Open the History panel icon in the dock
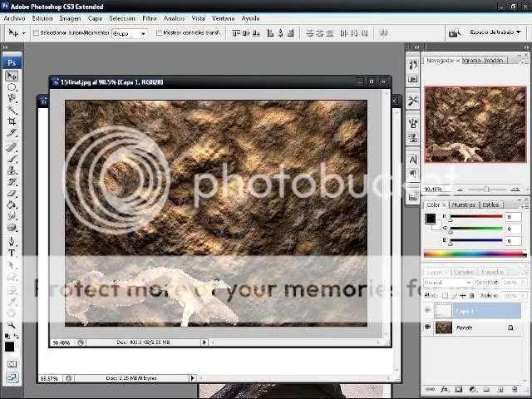Viewport: 532px width, 399px height. (x=413, y=65)
